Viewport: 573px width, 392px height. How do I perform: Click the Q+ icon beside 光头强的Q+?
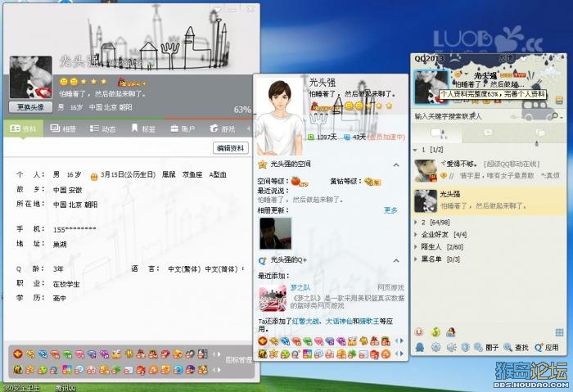(263, 260)
